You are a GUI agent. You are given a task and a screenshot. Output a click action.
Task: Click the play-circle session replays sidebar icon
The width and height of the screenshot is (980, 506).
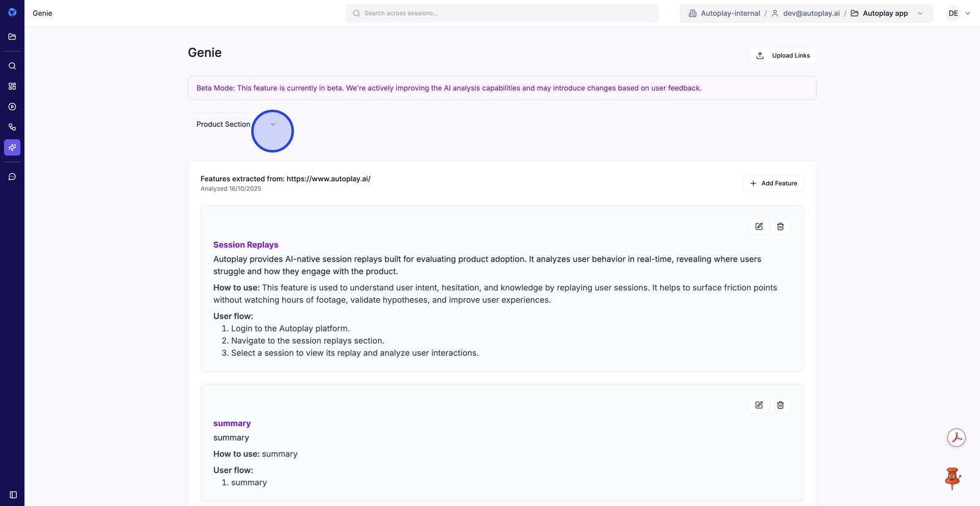click(x=12, y=107)
